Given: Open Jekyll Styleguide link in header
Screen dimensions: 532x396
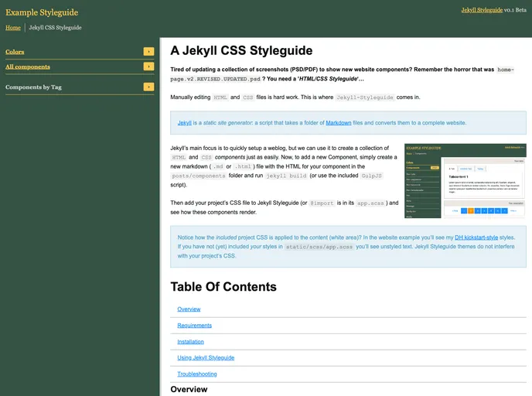Looking at the screenshot, I should click(482, 10).
